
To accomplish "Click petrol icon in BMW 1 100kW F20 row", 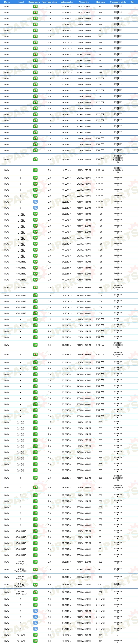I will pyautogui.click(x=35, y=19).
